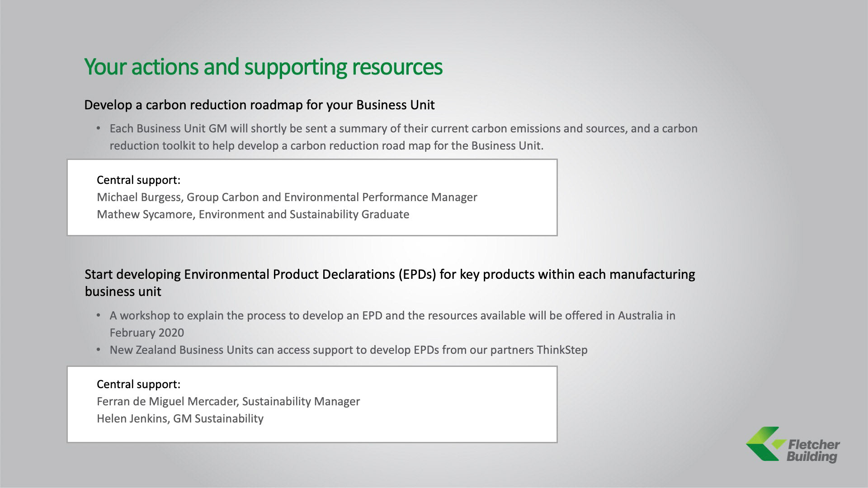The image size is (868, 488).
Task: Select Helen Jenkins, GM Sustainability line
Action: click(x=180, y=419)
